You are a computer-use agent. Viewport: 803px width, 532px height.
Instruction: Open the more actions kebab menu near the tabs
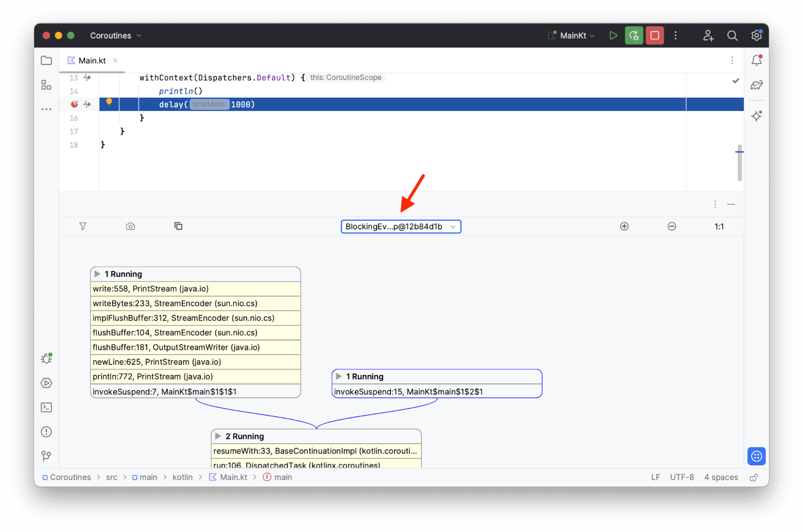732,60
